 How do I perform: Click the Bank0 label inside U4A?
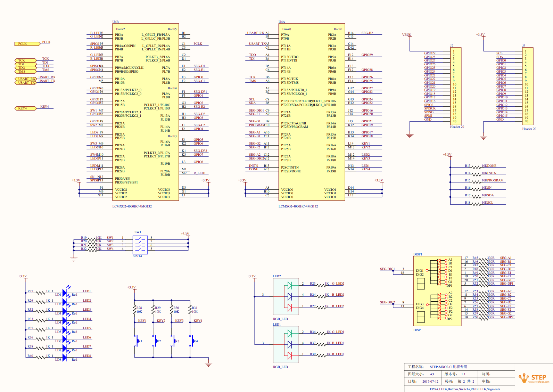[x=287, y=29]
